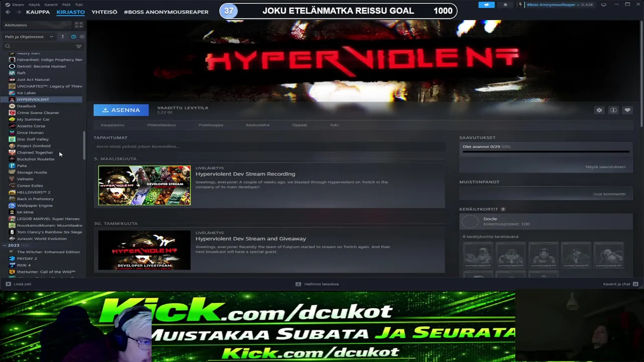Click the Palia game icon
Image resolution: width=644 pixels, height=362 pixels.
pyautogui.click(x=12, y=165)
